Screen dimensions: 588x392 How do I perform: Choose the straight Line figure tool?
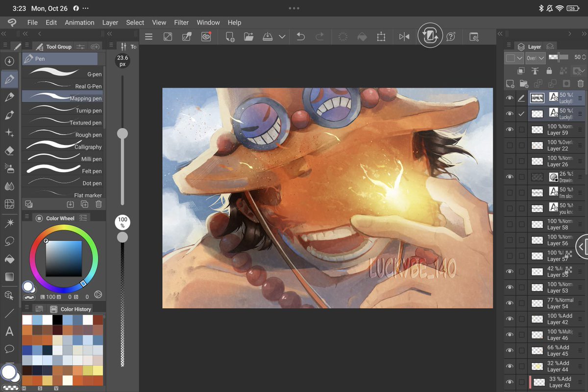click(x=9, y=313)
